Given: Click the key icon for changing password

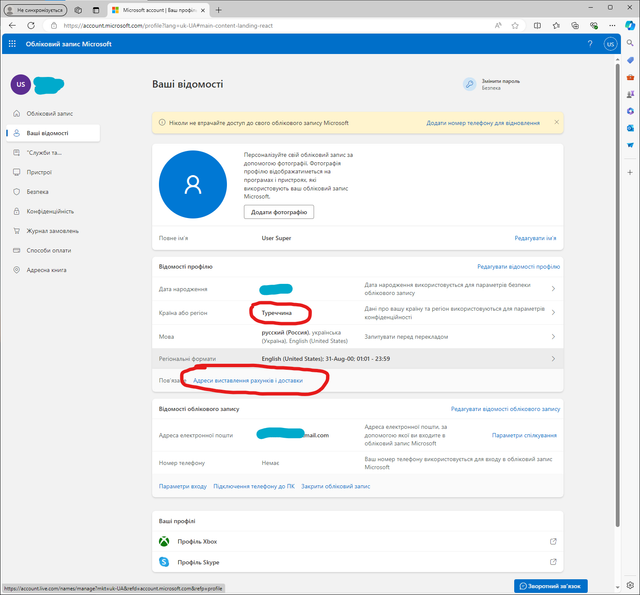Looking at the screenshot, I should point(469,84).
